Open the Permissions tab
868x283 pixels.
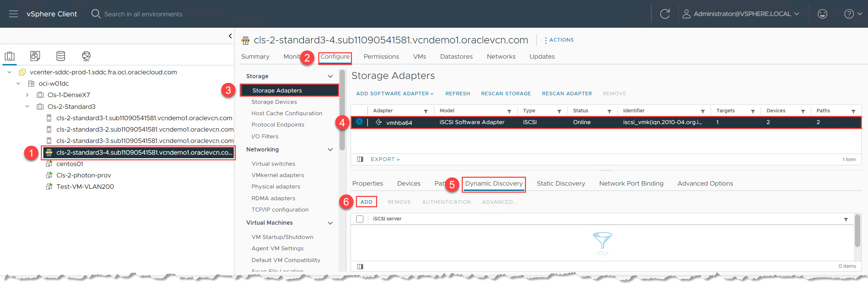tap(381, 57)
